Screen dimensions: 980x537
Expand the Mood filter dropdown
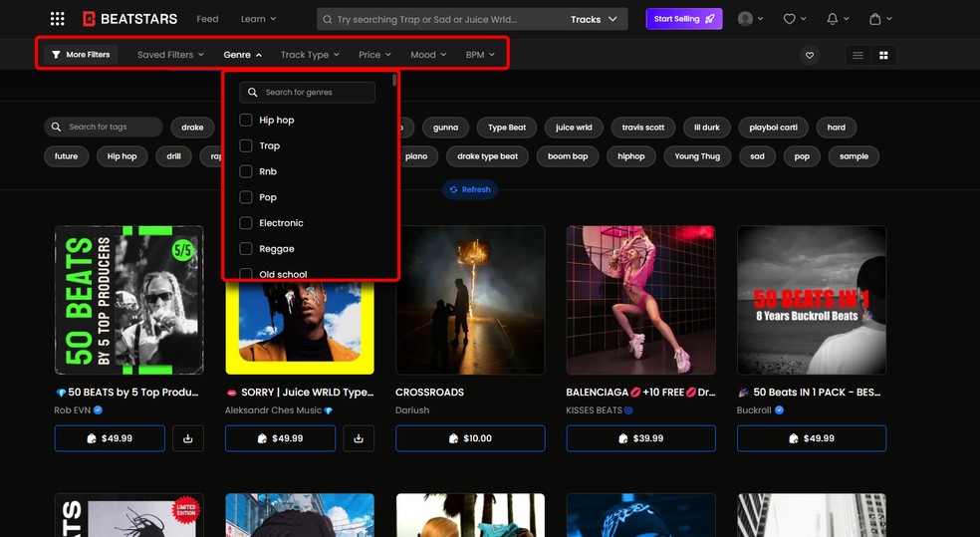(428, 55)
